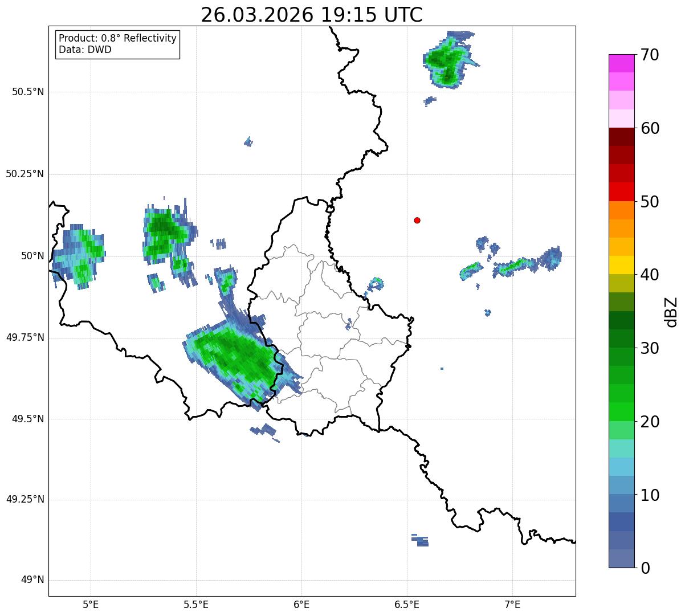Click the large green echo near 49.75°N
Viewport: 685px width, 616px height.
[x=239, y=363]
